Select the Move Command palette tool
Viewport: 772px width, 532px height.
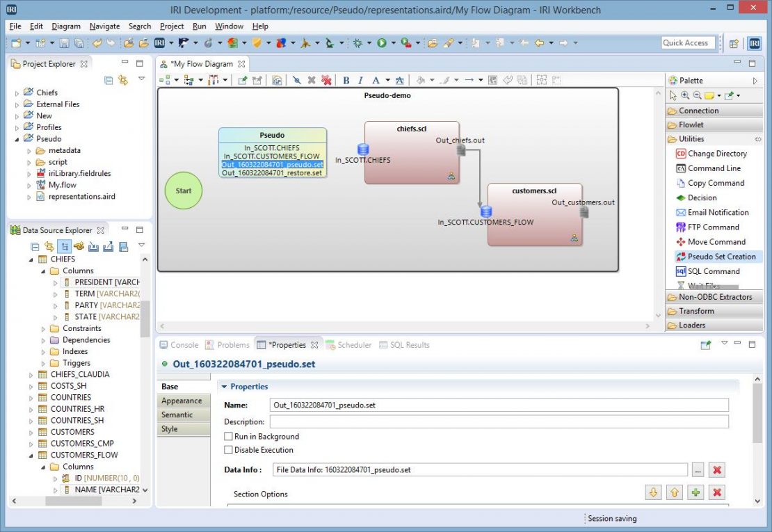711,242
